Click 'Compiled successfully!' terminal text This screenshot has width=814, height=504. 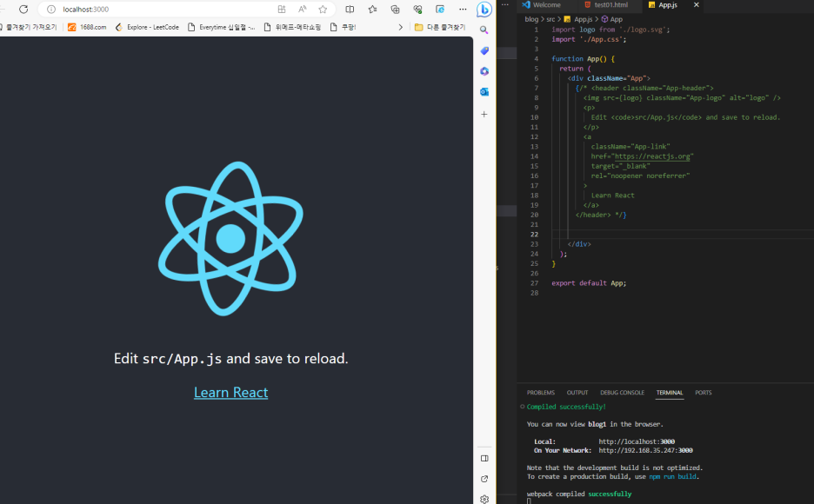coord(566,407)
